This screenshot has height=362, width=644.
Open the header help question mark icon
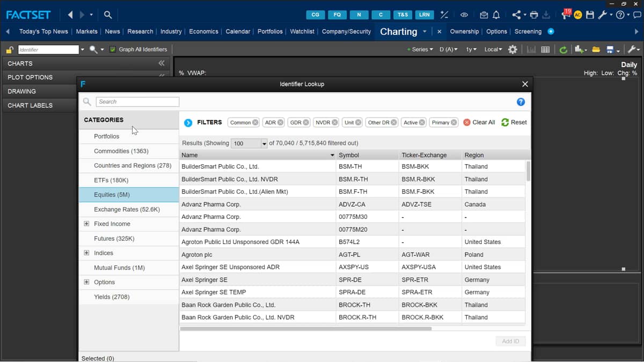pyautogui.click(x=620, y=15)
